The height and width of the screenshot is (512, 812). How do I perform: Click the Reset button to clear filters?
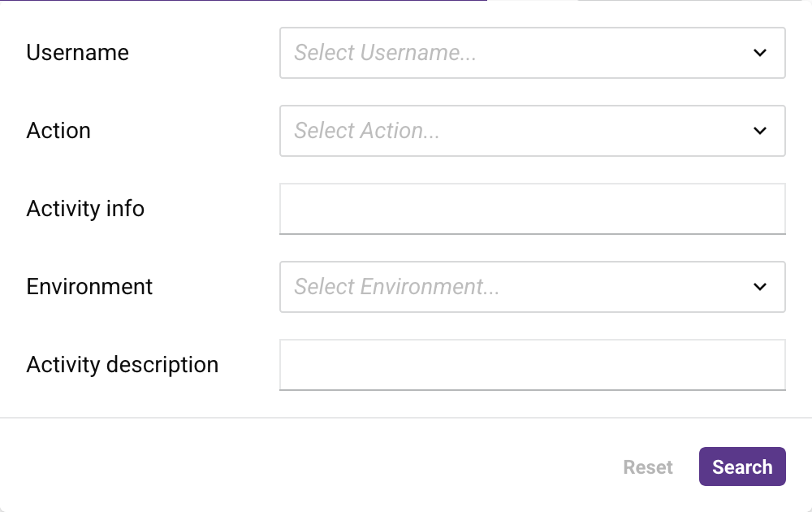[647, 466]
